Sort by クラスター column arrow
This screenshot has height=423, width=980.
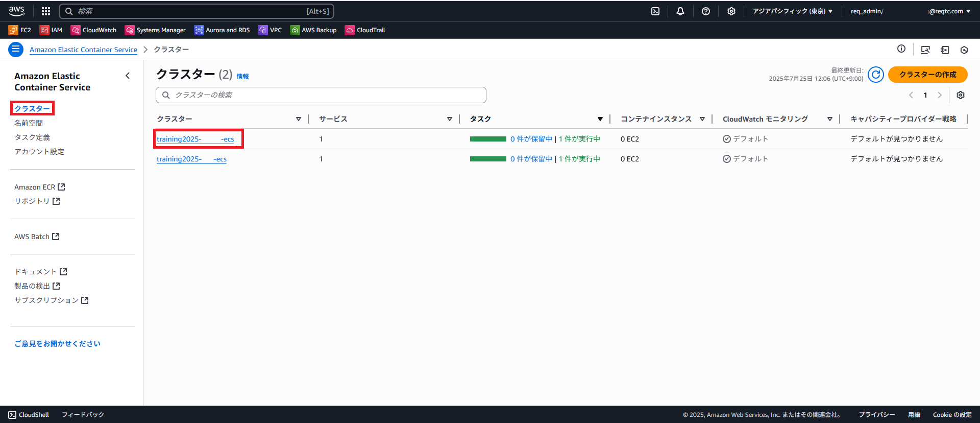pyautogui.click(x=299, y=119)
